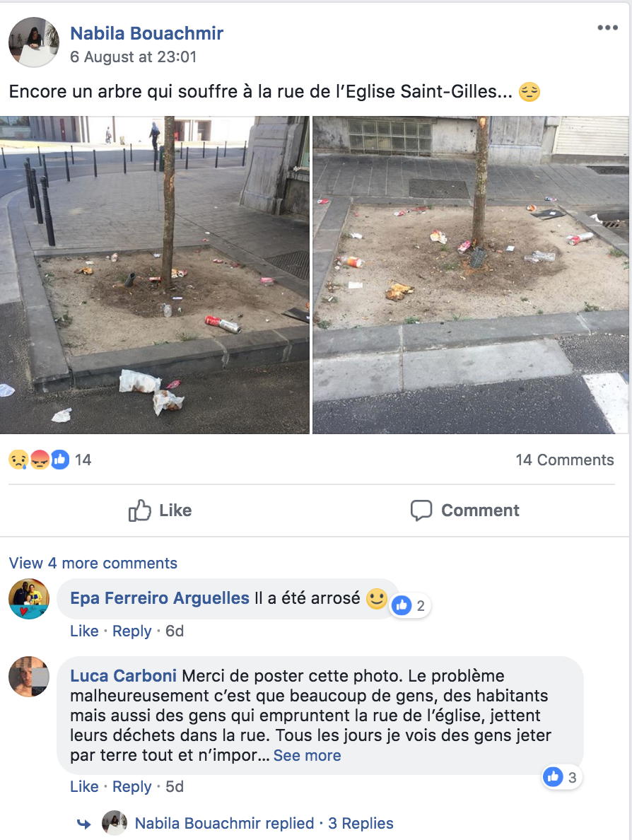Like Luca Carboni's comment

click(84, 786)
